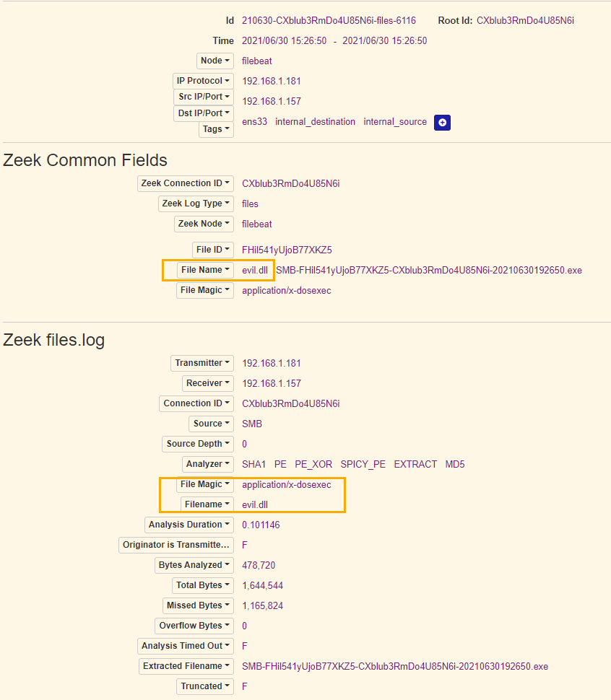Select the internal_destination tag

(316, 122)
